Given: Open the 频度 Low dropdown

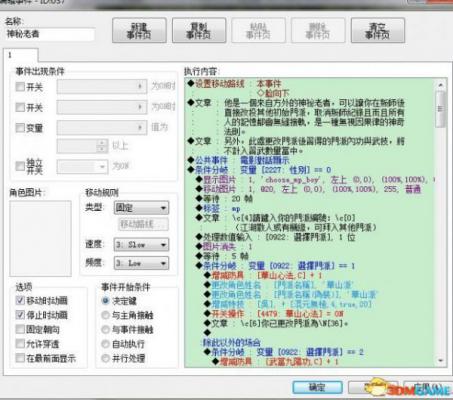Looking at the screenshot, I should tap(141, 263).
